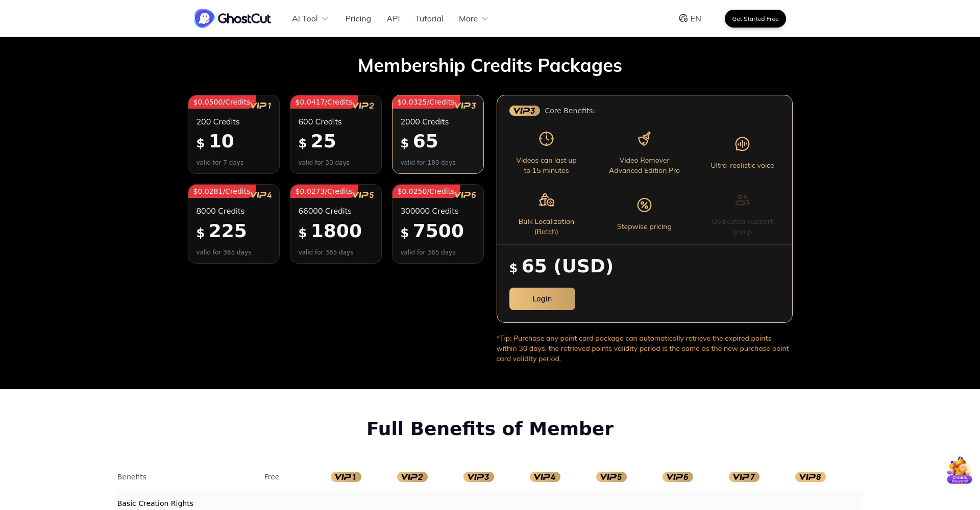Open the Pricing menu item
Viewport: 980px width, 510px height.
[x=358, y=18]
